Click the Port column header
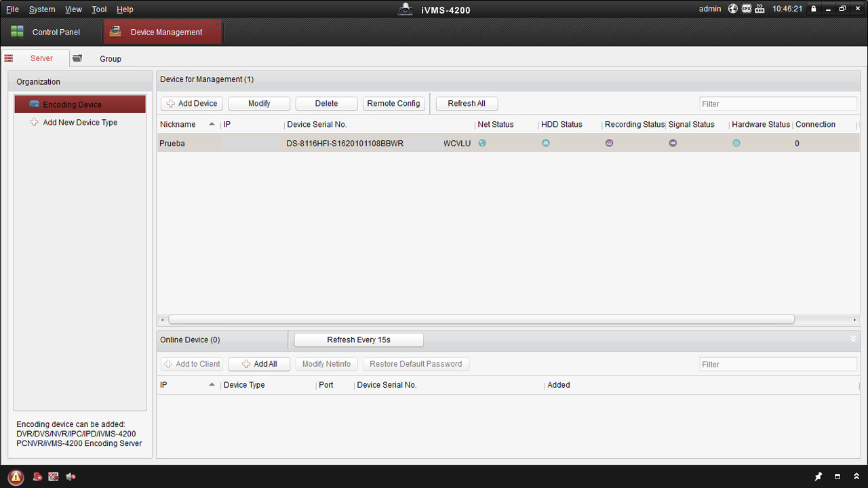868x488 pixels. coord(334,385)
